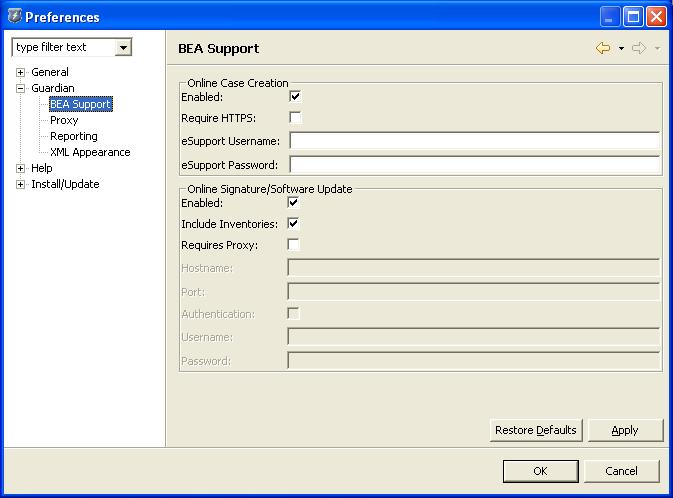Viewport: 673px width, 498px height.
Task: Expand the General tree node
Action: click(x=20, y=72)
